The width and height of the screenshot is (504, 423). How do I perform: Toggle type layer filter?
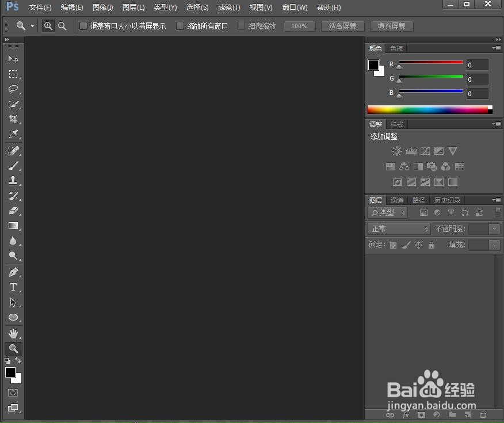pos(451,212)
